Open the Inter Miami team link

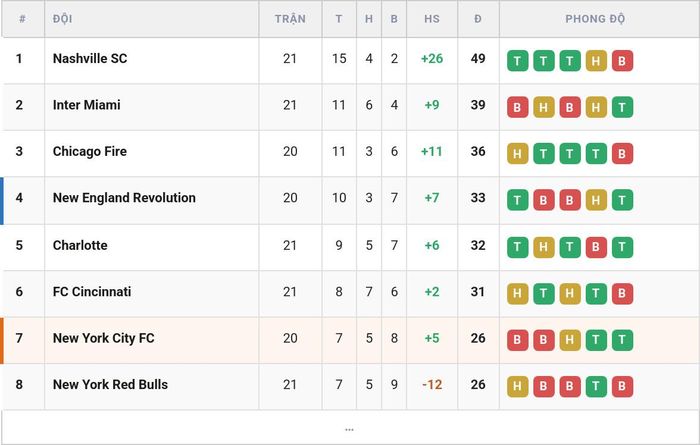(87, 105)
